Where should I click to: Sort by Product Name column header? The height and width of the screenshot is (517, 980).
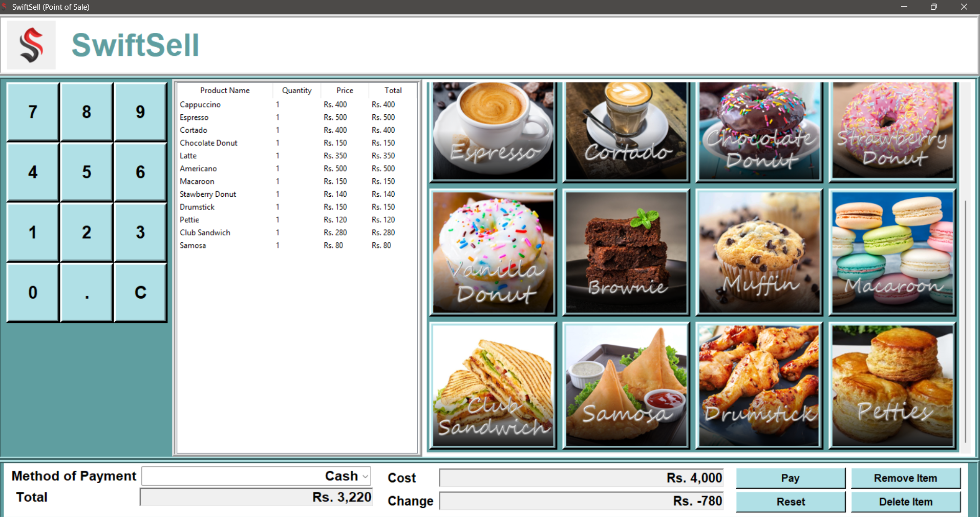coord(225,90)
